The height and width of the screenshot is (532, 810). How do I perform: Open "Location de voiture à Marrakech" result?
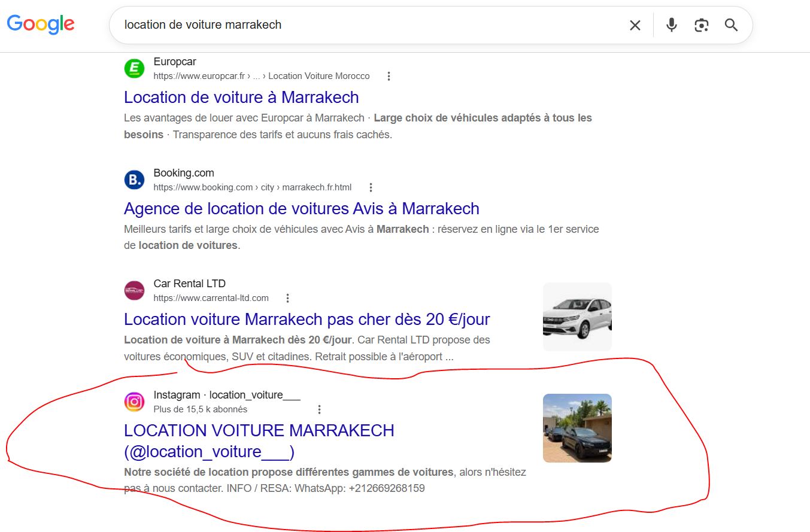coord(241,98)
